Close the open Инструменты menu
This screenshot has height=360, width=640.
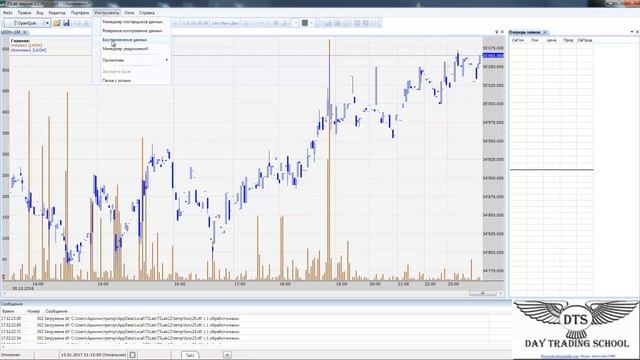click(x=107, y=13)
